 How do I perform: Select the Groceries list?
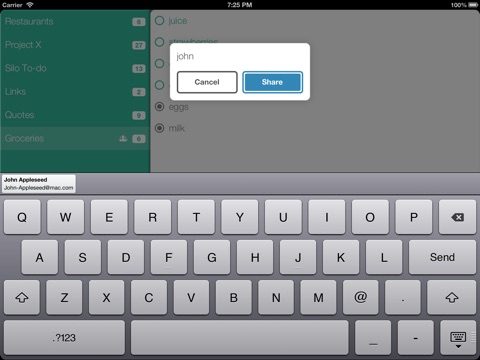click(75, 138)
